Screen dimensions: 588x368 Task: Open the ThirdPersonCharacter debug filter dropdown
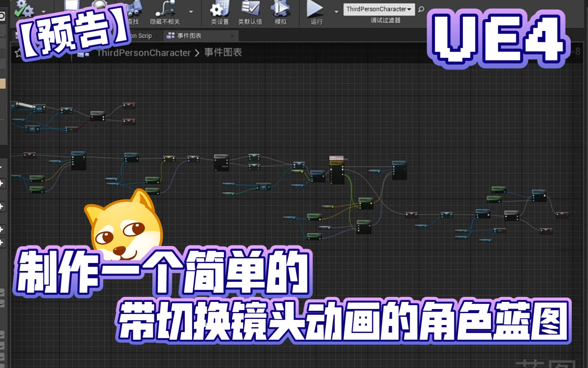click(378, 10)
